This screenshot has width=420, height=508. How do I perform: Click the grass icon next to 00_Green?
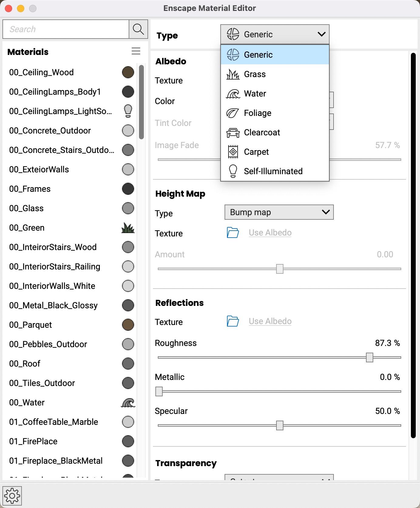coord(128,228)
